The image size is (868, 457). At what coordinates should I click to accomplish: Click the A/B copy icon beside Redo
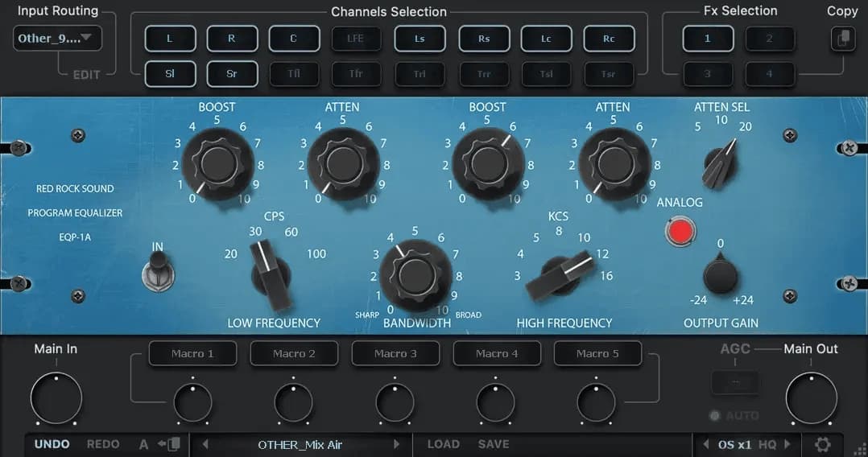point(170,444)
